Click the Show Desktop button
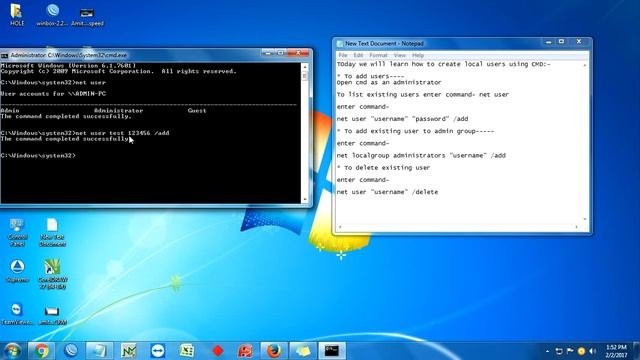The height and width of the screenshot is (360, 640). tap(636, 351)
